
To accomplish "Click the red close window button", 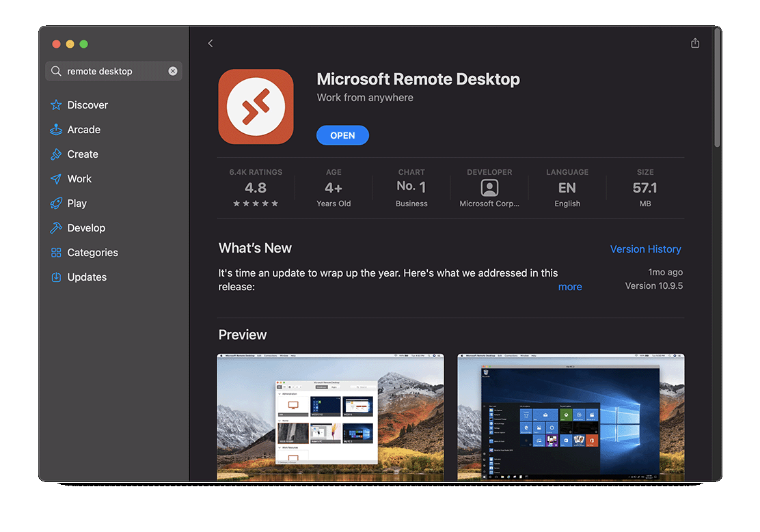I will click(56, 44).
